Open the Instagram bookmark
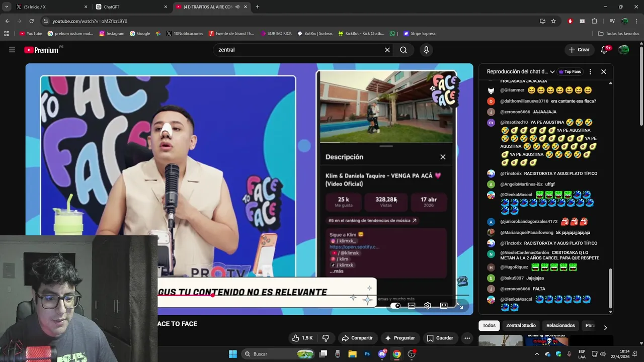Viewport: 644px width, 362px height. pos(112,34)
